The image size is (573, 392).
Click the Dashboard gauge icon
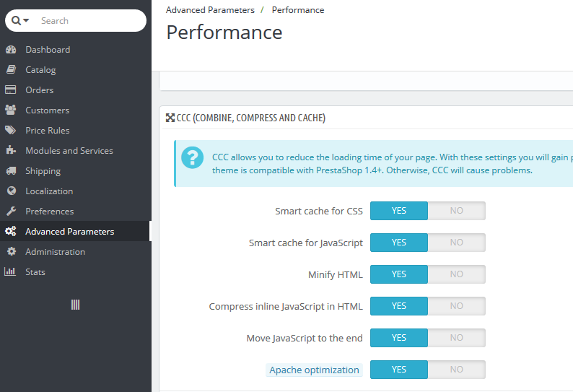[11, 50]
